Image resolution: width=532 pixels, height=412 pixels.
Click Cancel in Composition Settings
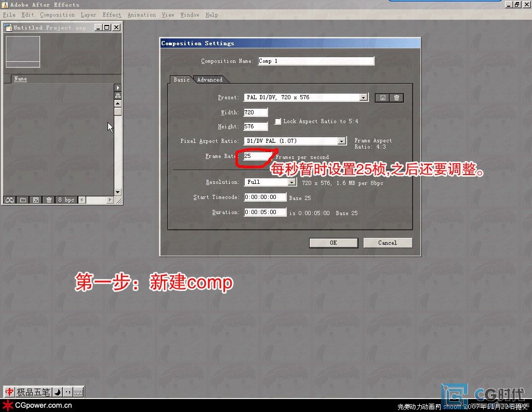click(388, 243)
